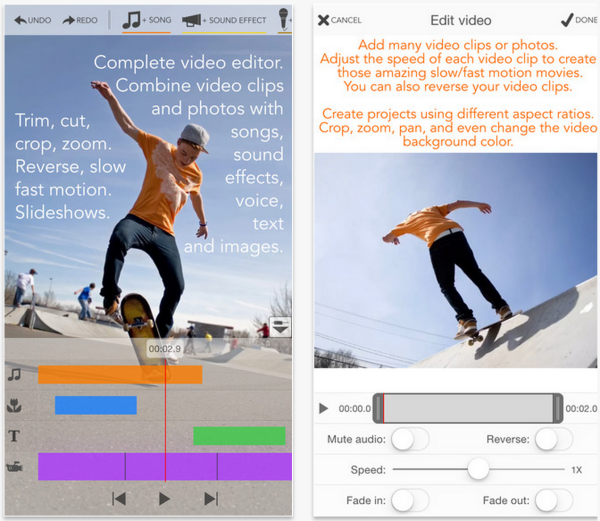This screenshot has width=600, height=521.
Task: Click the Redo arrow button
Action: coord(80,20)
